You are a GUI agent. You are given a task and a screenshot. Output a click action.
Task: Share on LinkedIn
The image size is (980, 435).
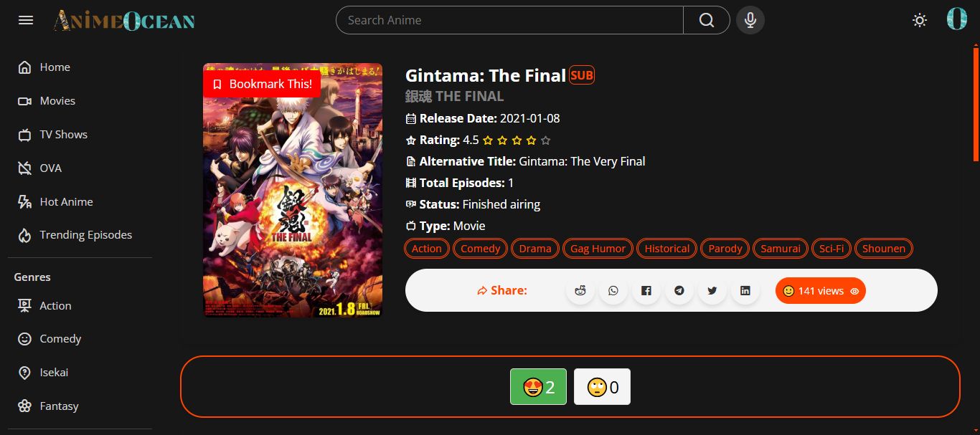pyautogui.click(x=745, y=290)
